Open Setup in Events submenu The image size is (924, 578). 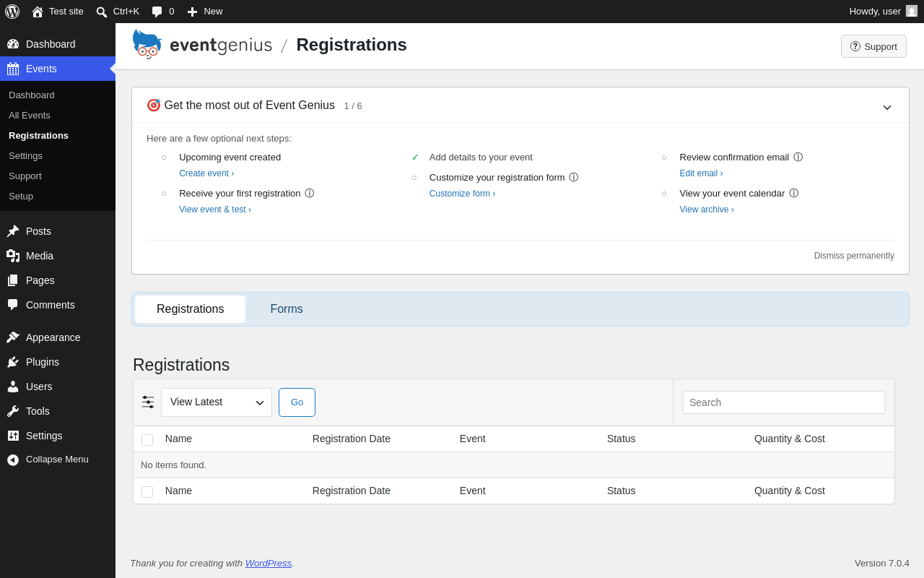coord(21,197)
